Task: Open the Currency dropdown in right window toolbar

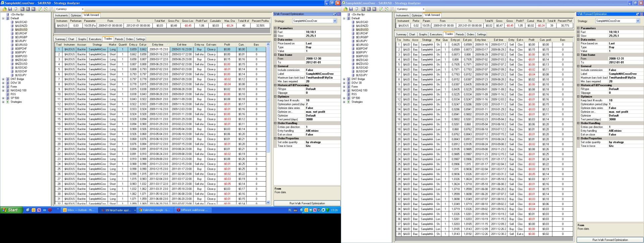Action: tap(423, 9)
